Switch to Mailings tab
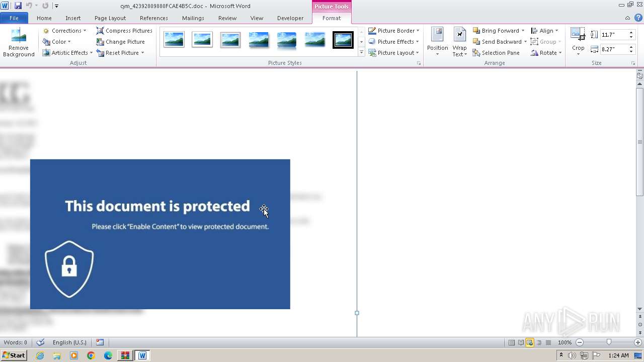Image resolution: width=644 pixels, height=362 pixels. [x=193, y=18]
